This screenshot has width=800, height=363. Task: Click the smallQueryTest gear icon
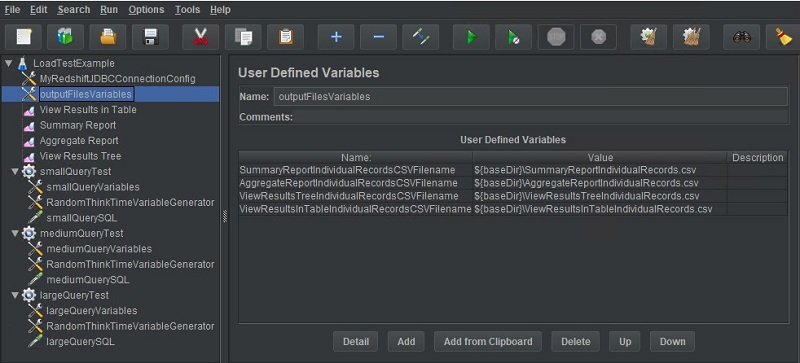(29, 172)
